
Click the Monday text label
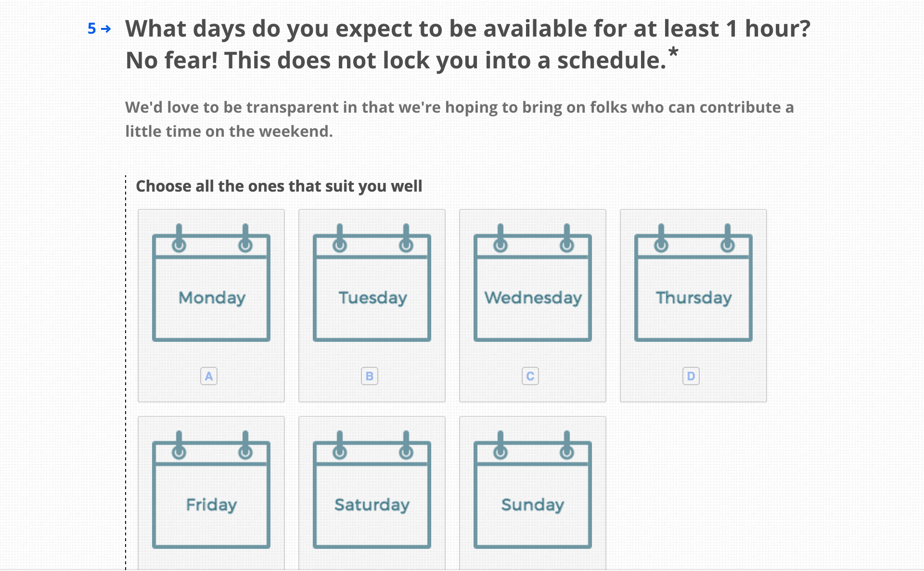pos(212,298)
